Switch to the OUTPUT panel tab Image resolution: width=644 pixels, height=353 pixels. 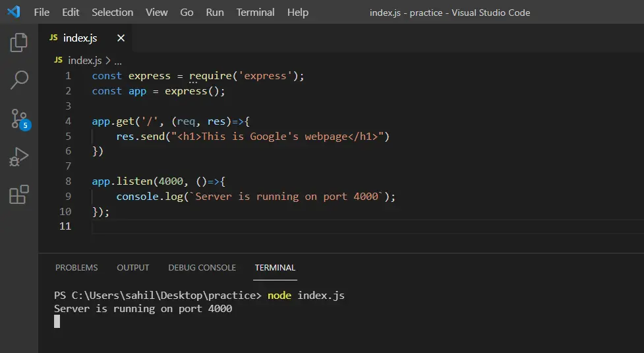tap(132, 267)
